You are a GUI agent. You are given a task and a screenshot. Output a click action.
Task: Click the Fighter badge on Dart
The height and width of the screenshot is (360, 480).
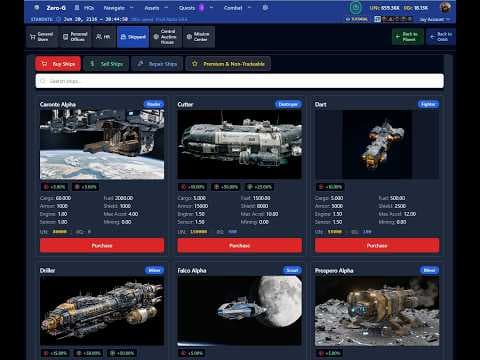[x=428, y=104]
